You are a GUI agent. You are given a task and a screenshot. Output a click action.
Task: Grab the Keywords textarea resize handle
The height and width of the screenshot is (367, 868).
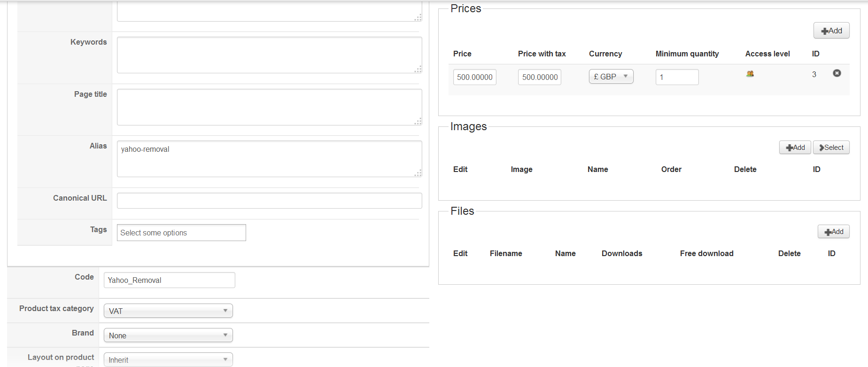pos(418,70)
